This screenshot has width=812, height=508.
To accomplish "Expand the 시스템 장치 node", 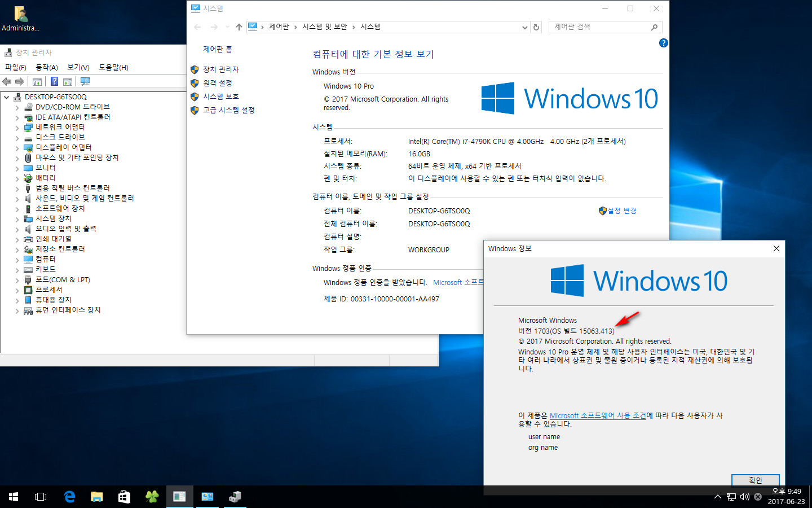I will click(x=17, y=219).
